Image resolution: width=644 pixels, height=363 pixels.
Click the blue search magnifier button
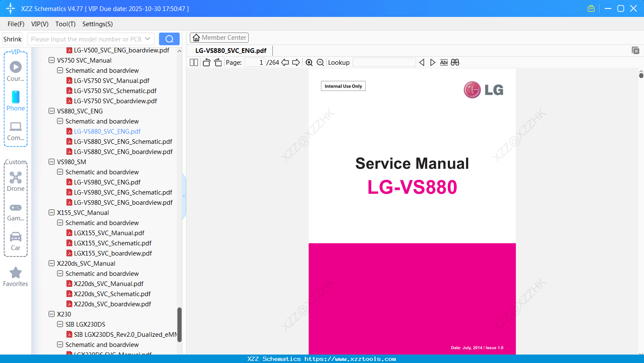(169, 38)
